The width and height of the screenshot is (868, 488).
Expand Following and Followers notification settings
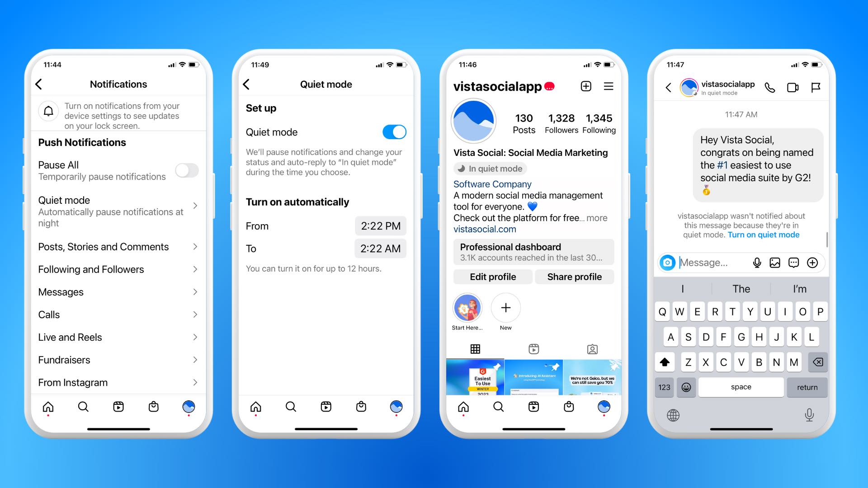click(x=118, y=269)
